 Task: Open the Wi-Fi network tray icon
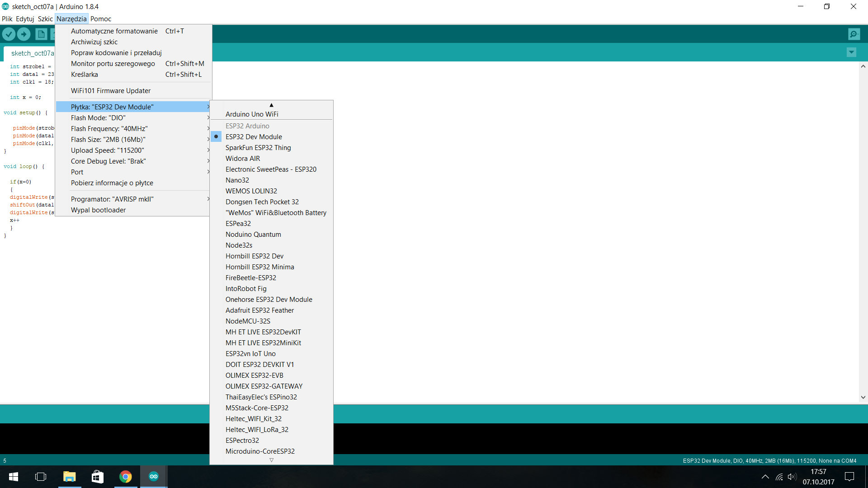click(779, 477)
